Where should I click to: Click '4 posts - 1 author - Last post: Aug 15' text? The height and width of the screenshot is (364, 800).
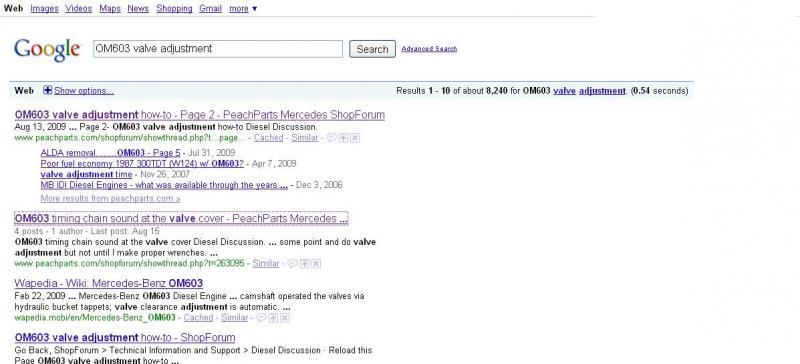87,231
